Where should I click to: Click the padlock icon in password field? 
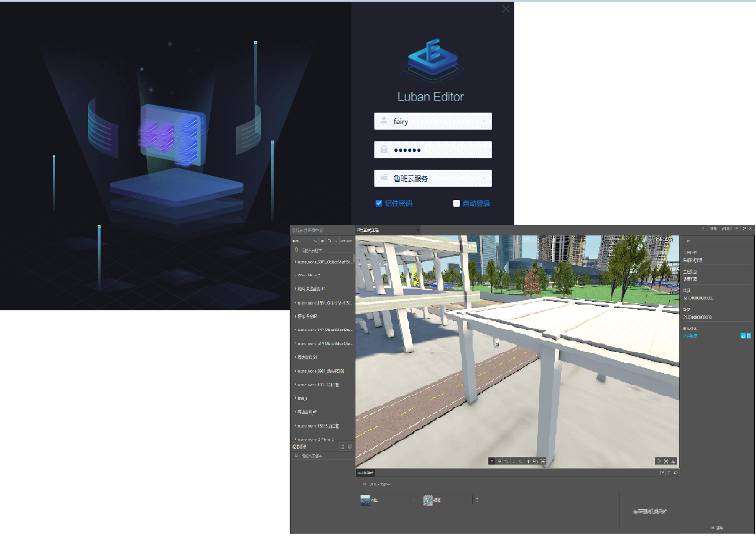tap(384, 149)
